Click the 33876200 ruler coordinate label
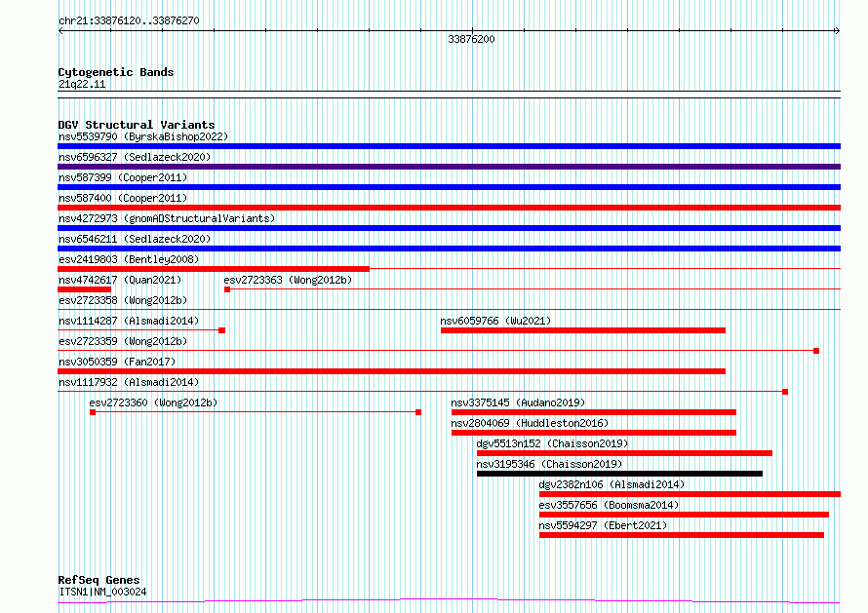 471,39
